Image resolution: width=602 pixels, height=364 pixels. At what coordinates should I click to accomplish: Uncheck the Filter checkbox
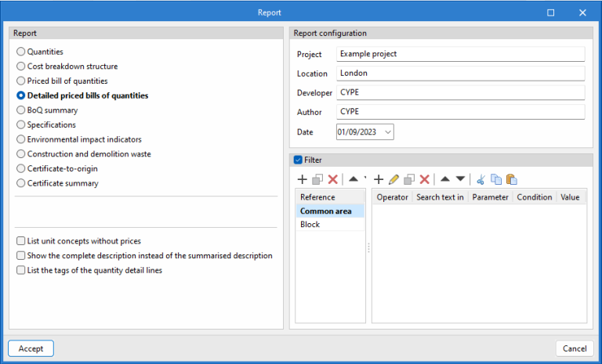tap(298, 160)
